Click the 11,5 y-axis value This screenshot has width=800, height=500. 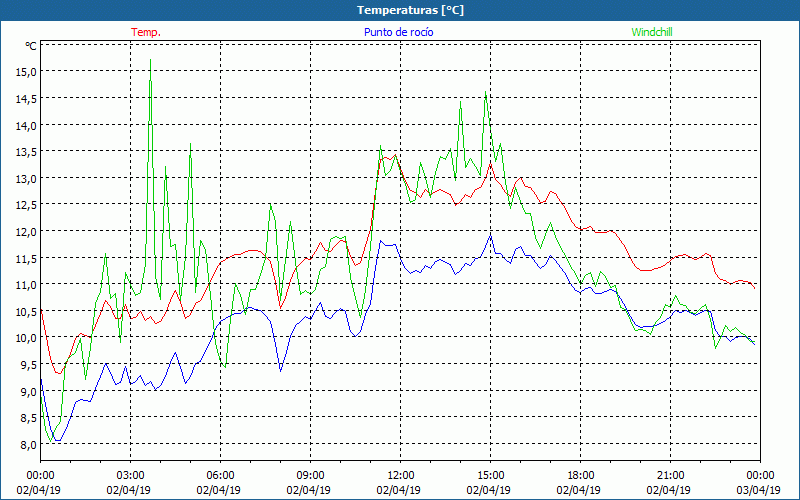coord(27,259)
